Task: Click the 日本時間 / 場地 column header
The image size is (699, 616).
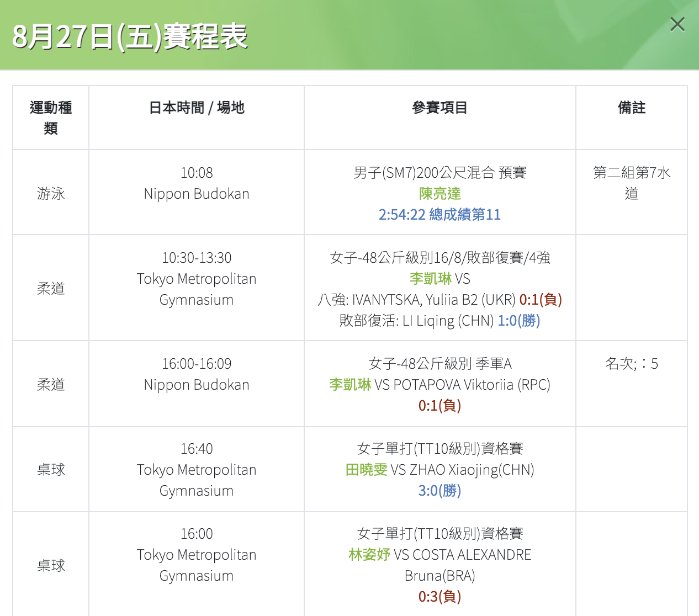Action: coord(197,108)
